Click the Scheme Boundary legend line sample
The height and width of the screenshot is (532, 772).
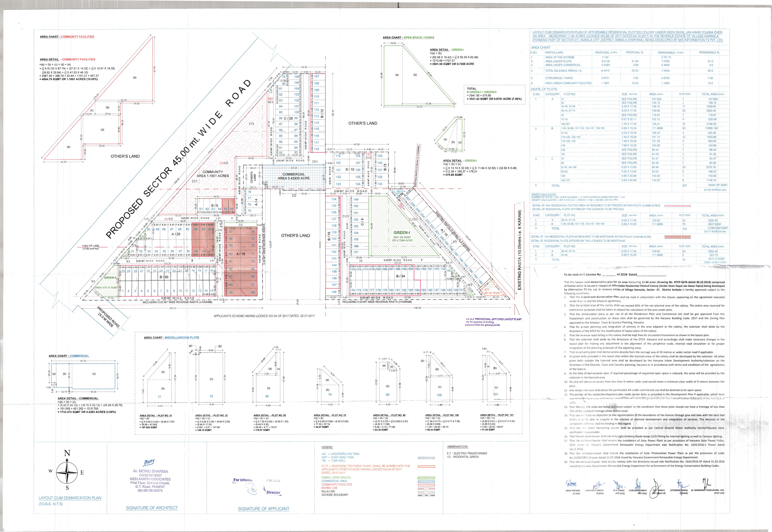pyautogui.click(x=426, y=495)
